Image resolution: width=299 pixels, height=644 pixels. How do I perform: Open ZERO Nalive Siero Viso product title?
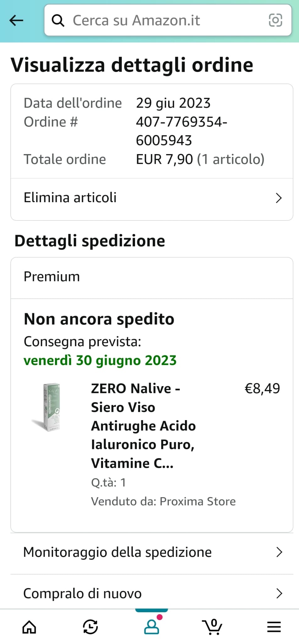point(143,426)
